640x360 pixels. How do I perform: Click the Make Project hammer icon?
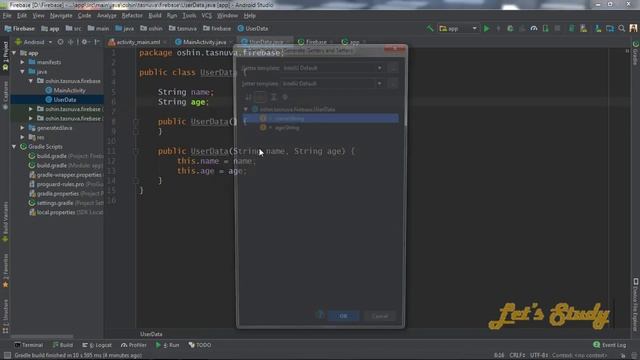(430, 28)
